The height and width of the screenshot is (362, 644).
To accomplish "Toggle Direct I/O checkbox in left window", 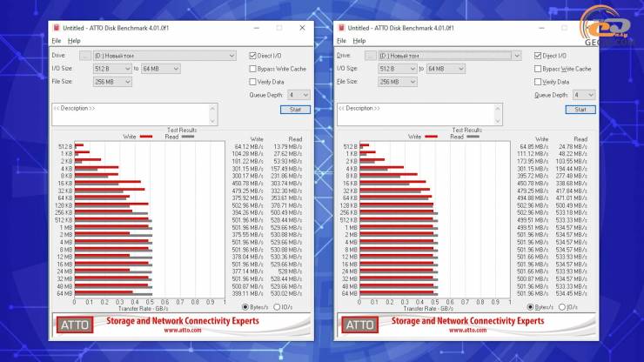I will click(x=252, y=56).
